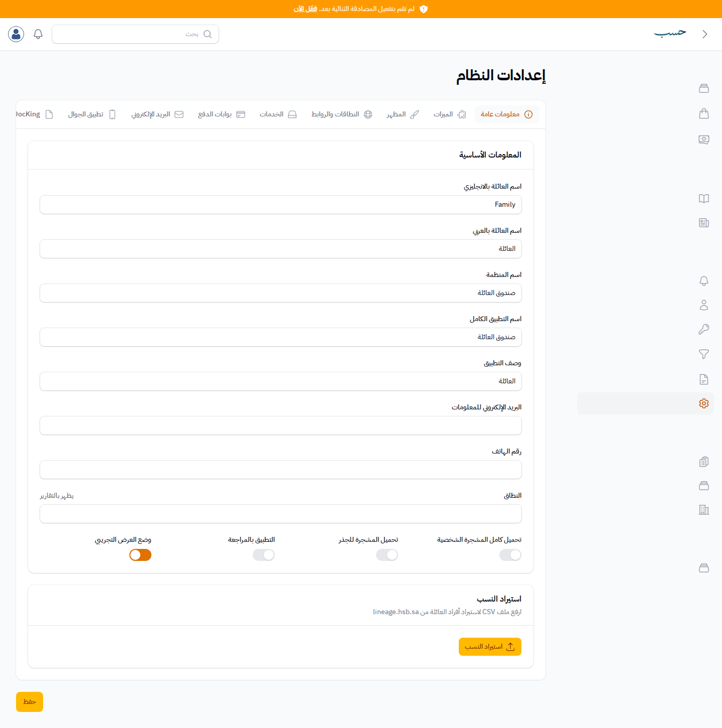Click the حفظ save button
The image size is (722, 728).
coord(30,702)
